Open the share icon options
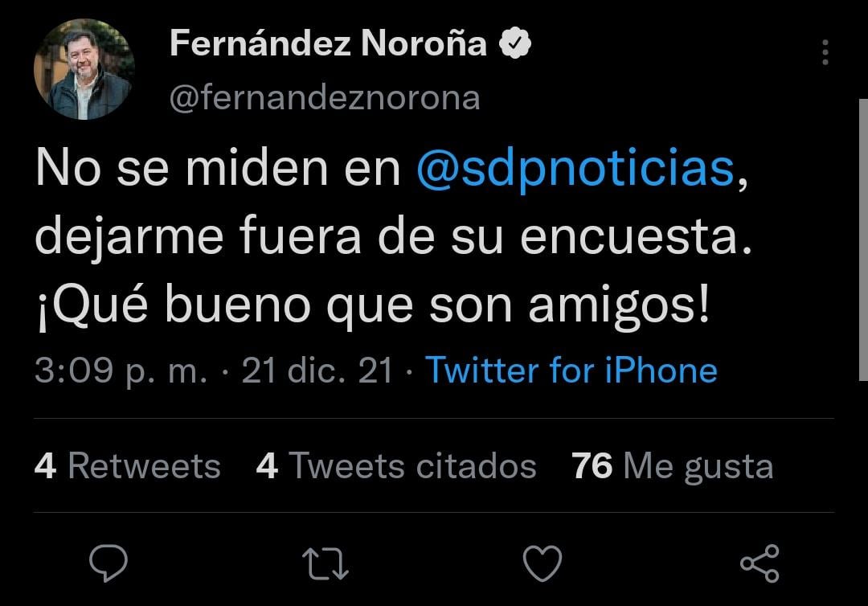 click(x=759, y=563)
